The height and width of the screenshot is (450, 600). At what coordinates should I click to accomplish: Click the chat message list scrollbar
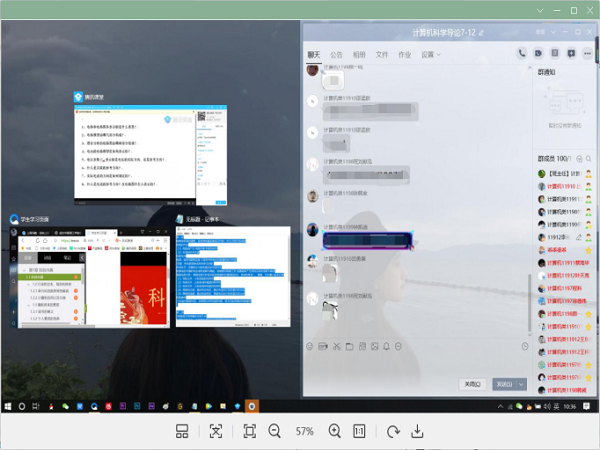[530, 300]
